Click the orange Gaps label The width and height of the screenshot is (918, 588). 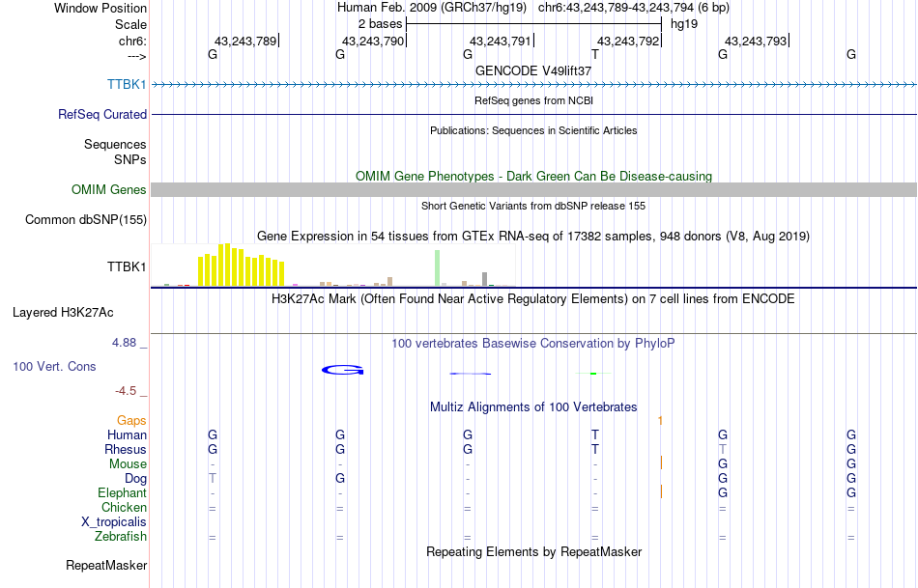(131, 421)
